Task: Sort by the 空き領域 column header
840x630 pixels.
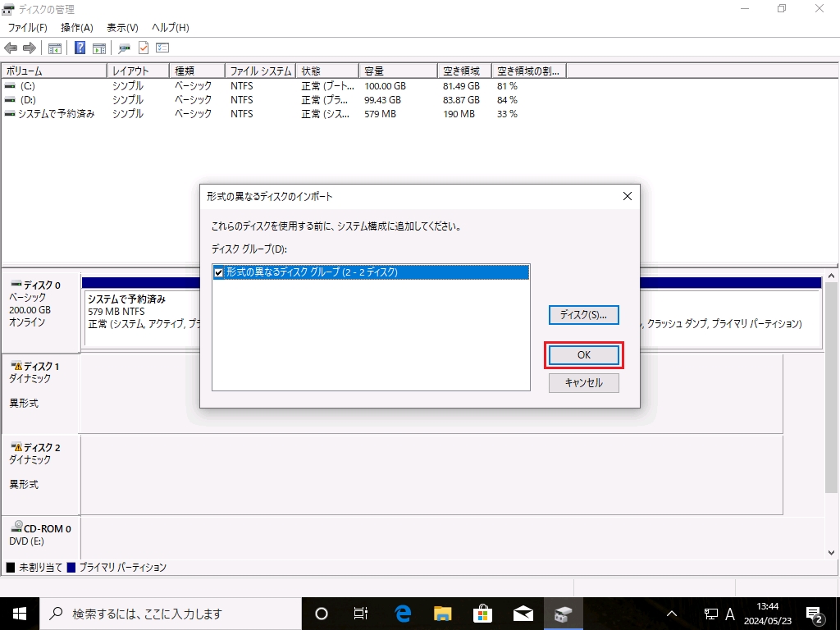Action: tap(464, 71)
